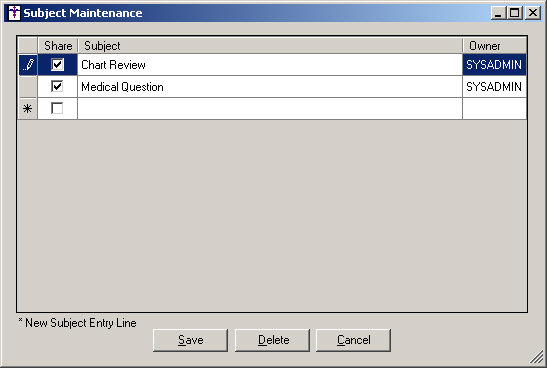The width and height of the screenshot is (547, 368).
Task: Select the Medical Question subject cell
Action: click(270, 87)
